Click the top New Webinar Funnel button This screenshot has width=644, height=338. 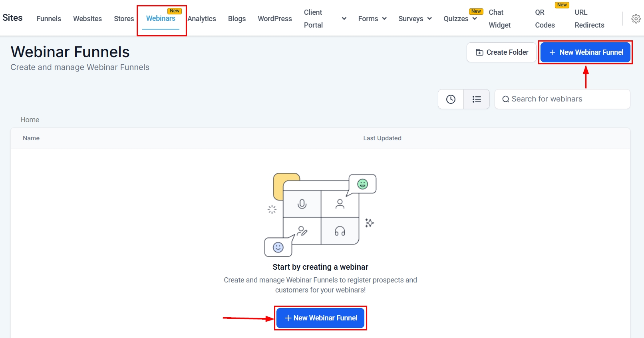pyautogui.click(x=585, y=52)
